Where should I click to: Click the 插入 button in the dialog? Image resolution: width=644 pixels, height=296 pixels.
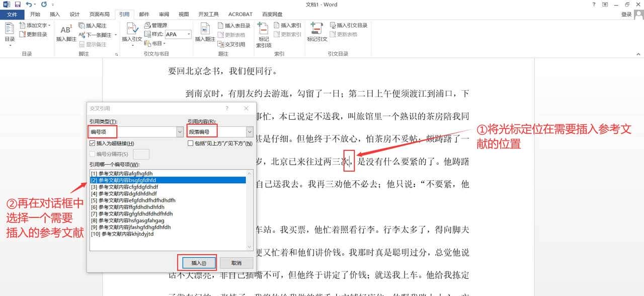pyautogui.click(x=199, y=262)
